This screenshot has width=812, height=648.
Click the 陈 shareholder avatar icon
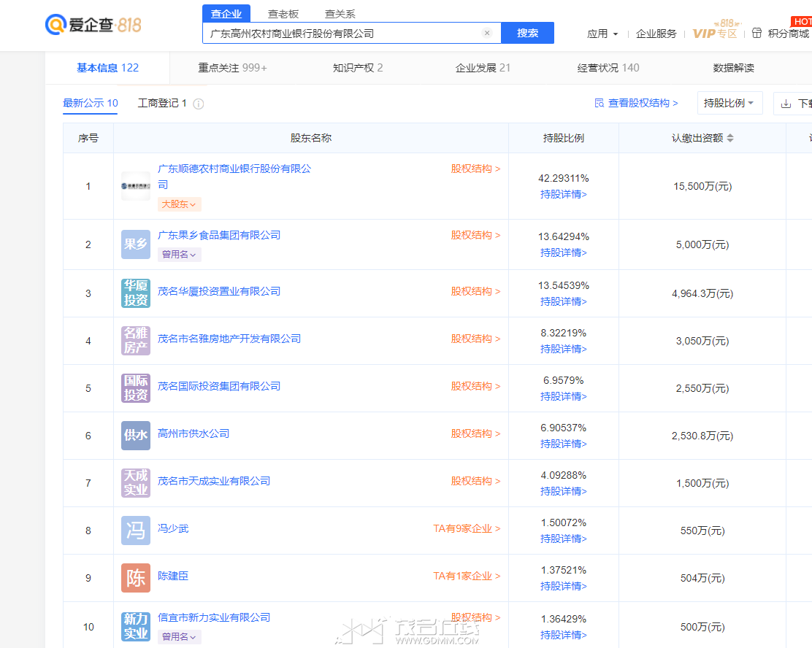click(136, 578)
